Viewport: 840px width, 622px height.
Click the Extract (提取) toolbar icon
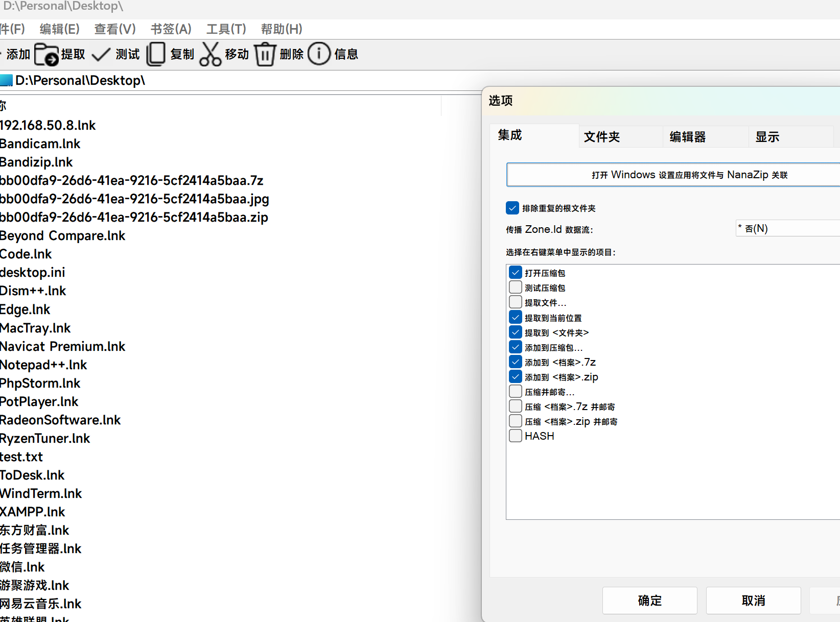pos(46,54)
